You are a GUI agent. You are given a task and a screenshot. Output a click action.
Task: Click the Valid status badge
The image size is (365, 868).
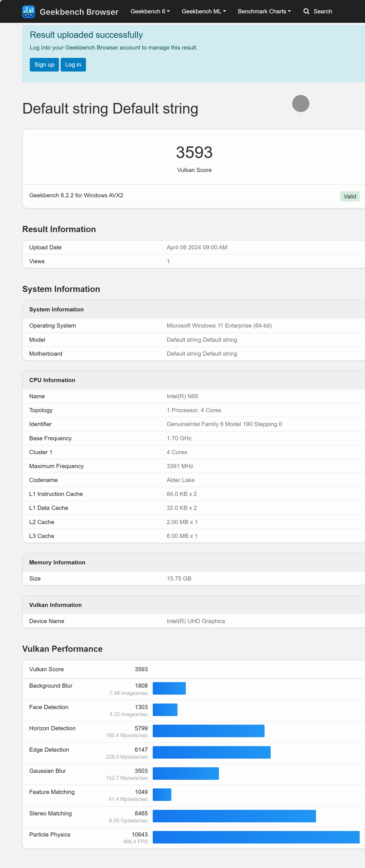(349, 196)
